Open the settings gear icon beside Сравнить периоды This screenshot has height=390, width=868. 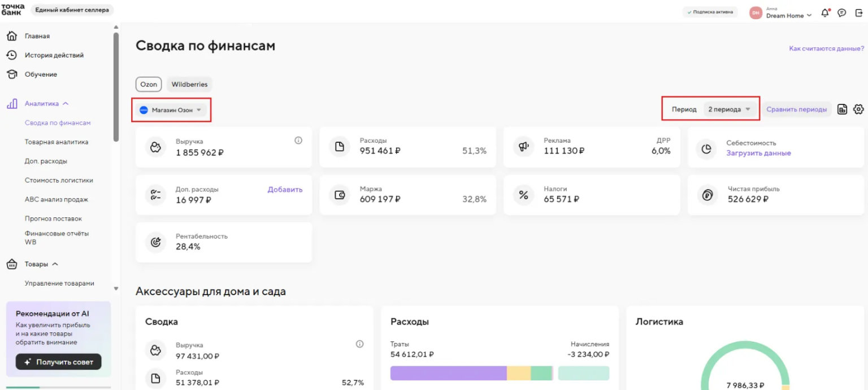[858, 109]
